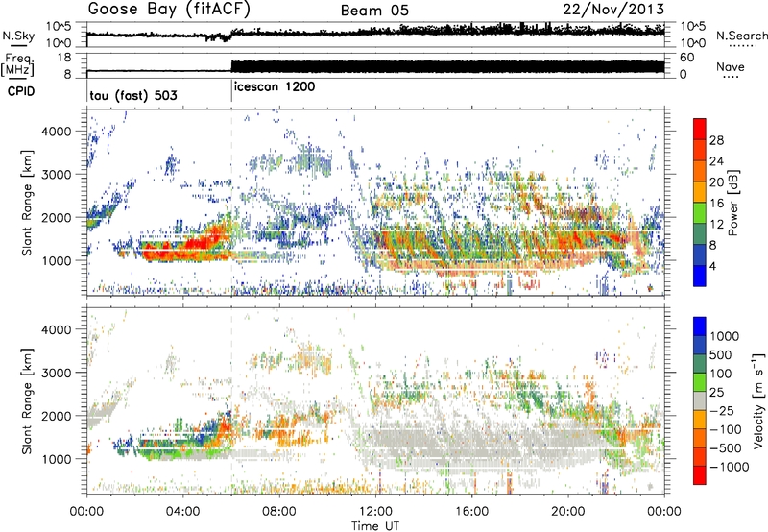Click the 'CPID' label
768x532 pixels.
21,91
